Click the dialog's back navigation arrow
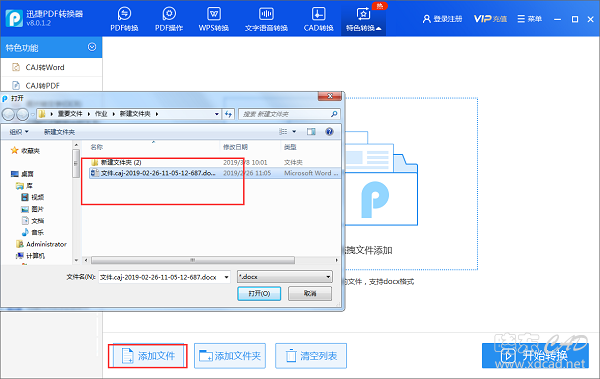 [8, 114]
